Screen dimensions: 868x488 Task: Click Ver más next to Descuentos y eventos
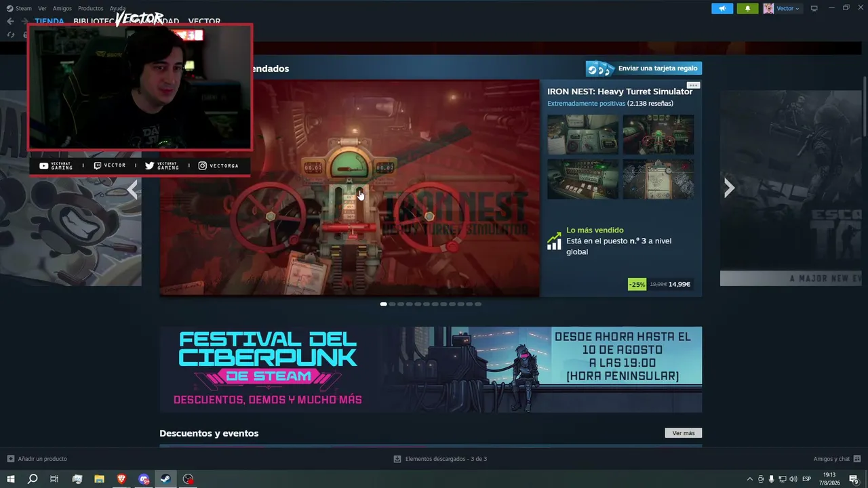(684, 433)
